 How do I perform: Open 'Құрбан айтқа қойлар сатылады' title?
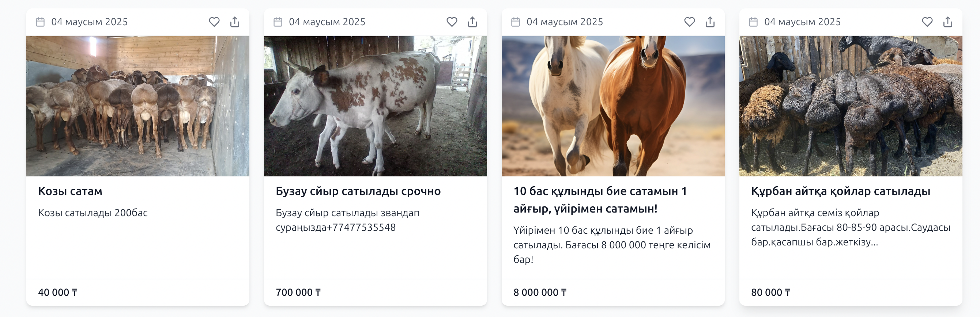840,191
